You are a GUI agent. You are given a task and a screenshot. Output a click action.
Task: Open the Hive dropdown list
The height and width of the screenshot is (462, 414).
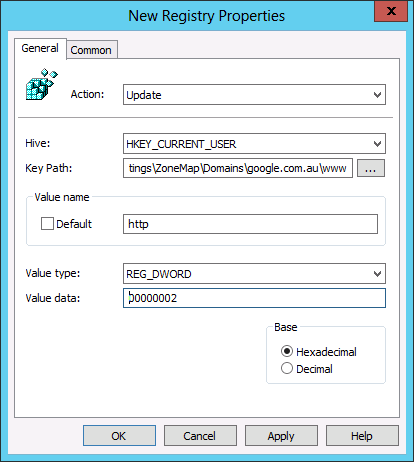point(254,144)
